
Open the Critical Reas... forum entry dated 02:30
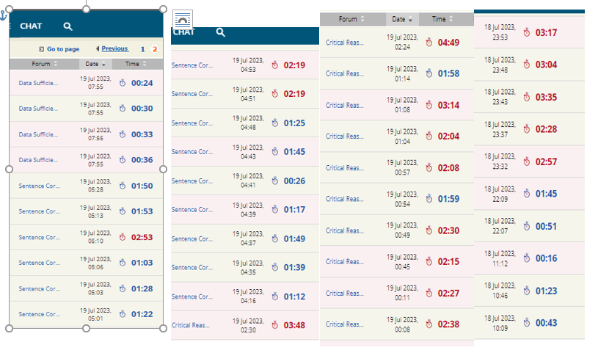point(190,325)
